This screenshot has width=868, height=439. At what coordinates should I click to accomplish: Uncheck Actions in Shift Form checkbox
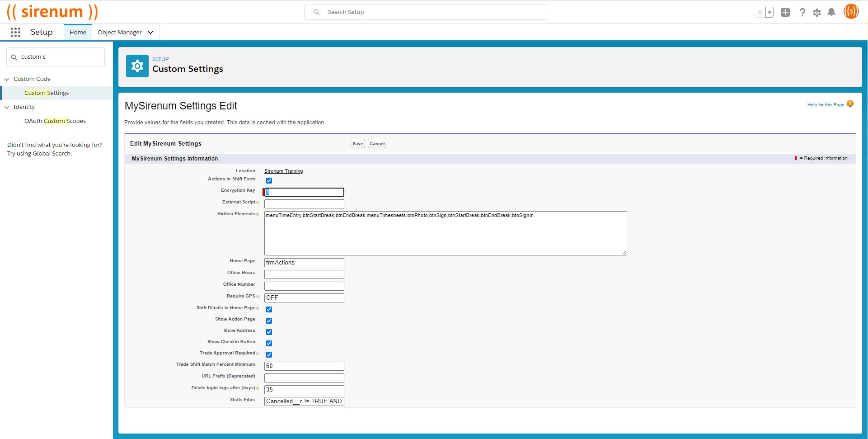click(x=269, y=181)
